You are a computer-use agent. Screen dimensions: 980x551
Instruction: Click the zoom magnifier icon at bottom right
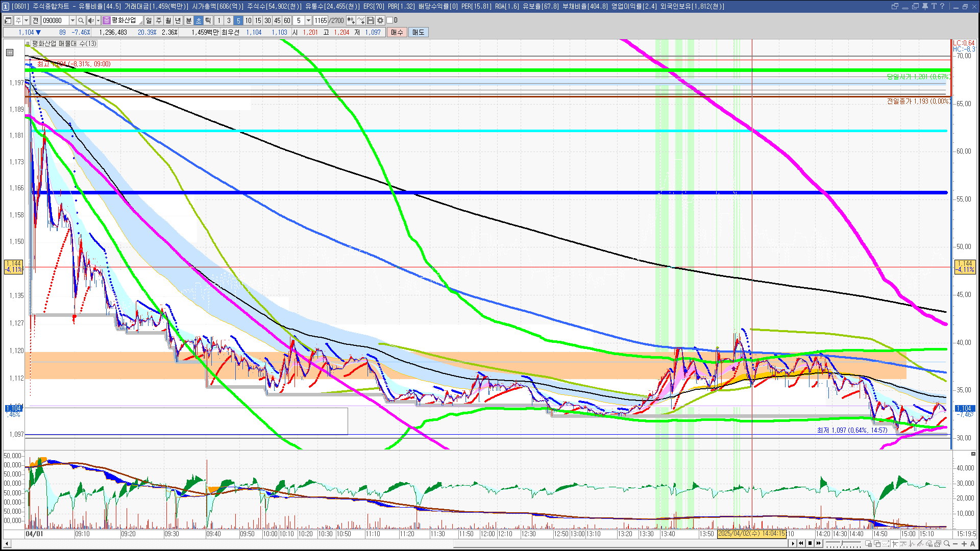tap(947, 543)
